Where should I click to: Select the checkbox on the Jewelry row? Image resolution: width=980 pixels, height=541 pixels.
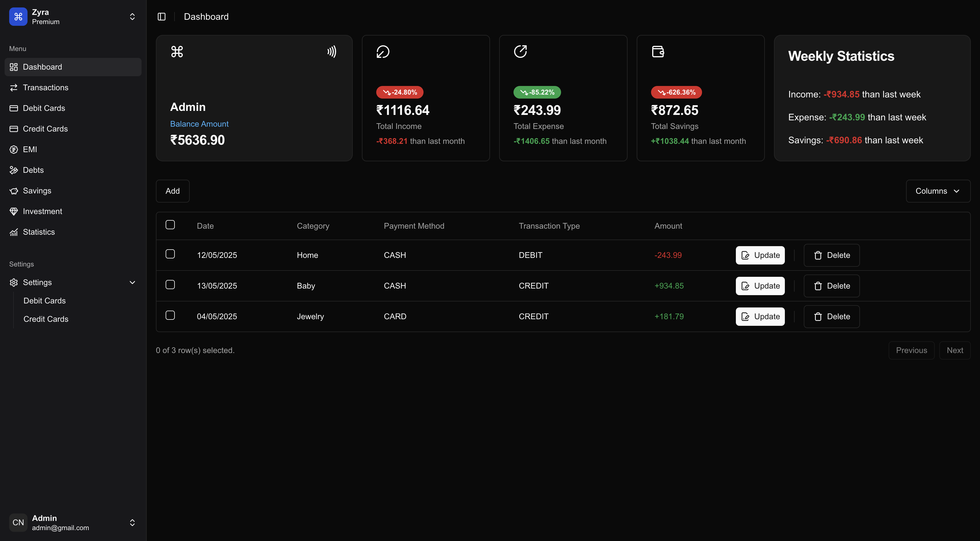(x=170, y=315)
